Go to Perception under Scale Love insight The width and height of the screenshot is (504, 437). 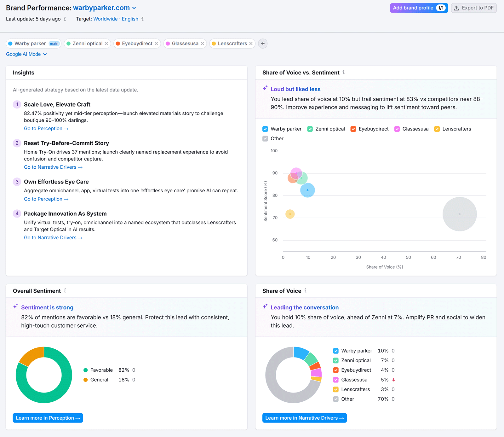[46, 129]
